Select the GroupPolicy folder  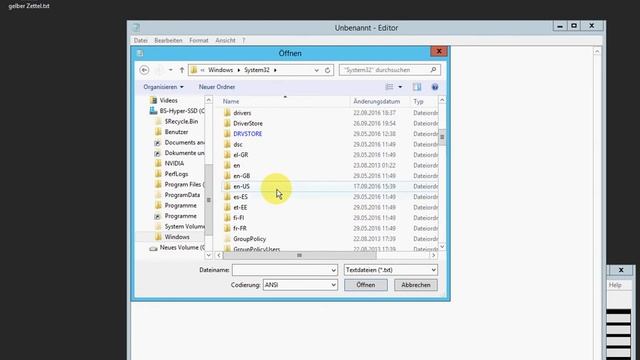point(249,239)
